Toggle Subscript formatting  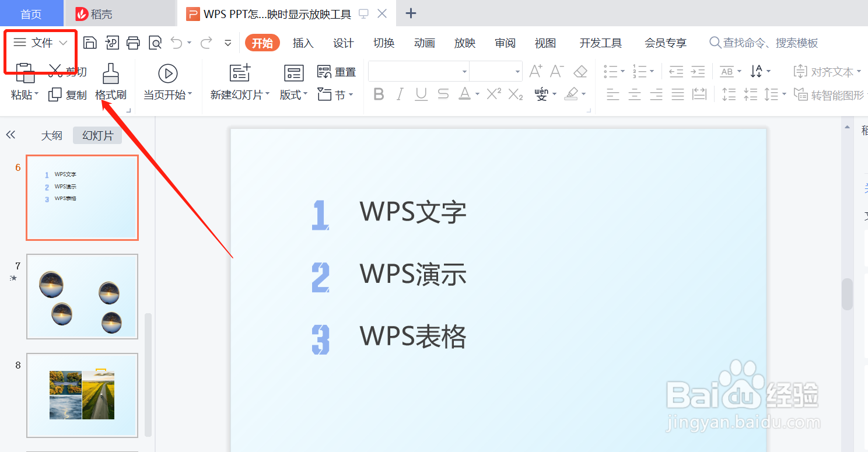(x=515, y=94)
